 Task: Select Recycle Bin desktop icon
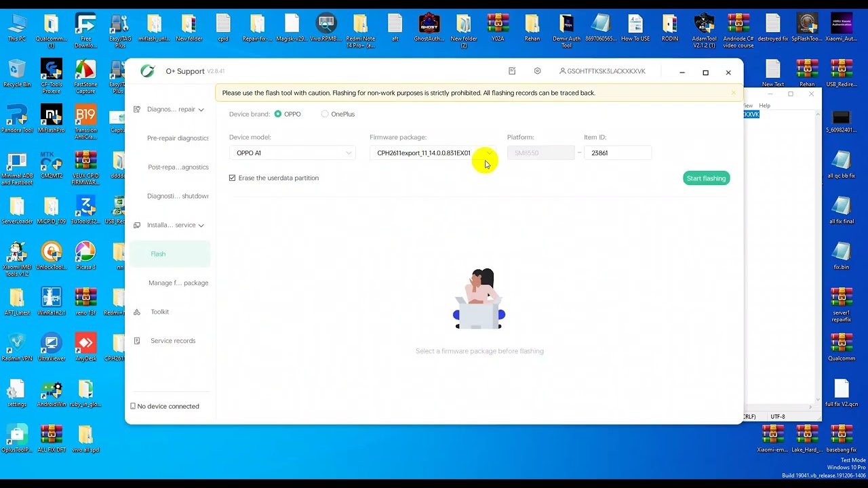click(x=17, y=73)
